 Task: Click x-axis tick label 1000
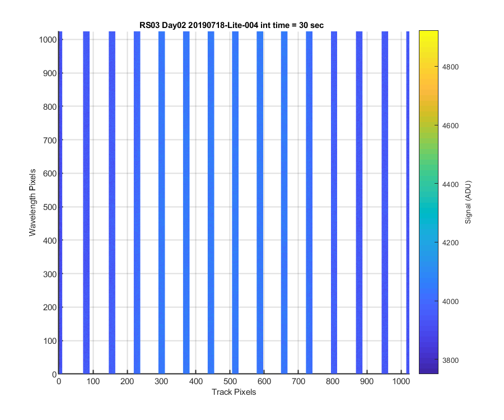(x=401, y=381)
